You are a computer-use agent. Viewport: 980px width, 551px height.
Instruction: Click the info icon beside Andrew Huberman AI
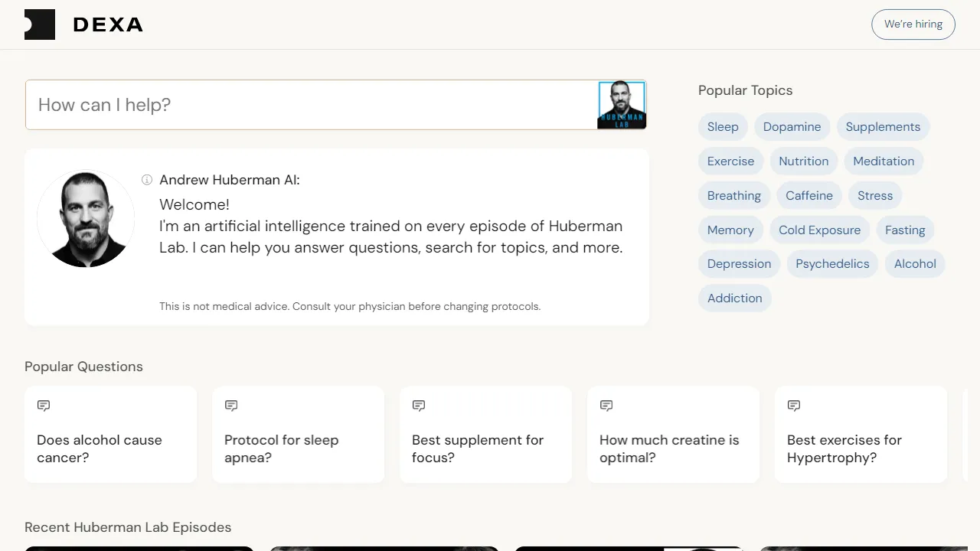[x=147, y=180]
